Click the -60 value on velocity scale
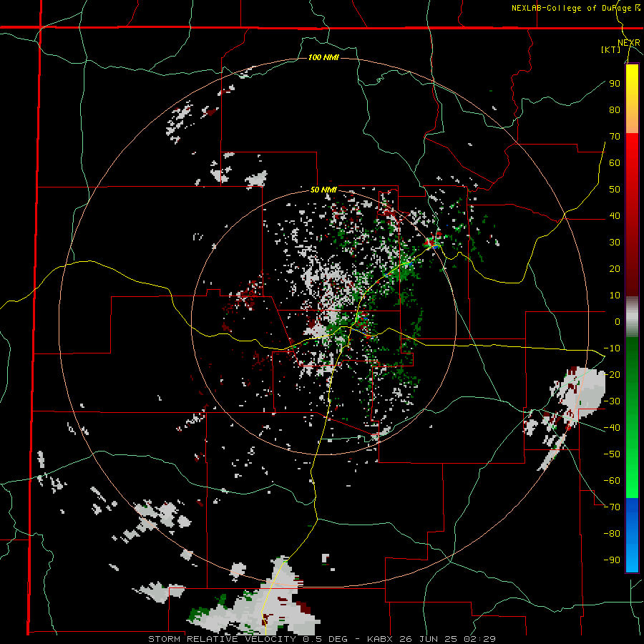 [x=612, y=481]
